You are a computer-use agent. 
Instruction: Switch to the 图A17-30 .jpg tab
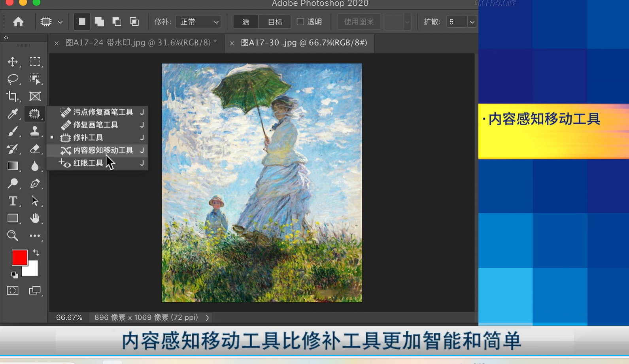click(x=304, y=43)
